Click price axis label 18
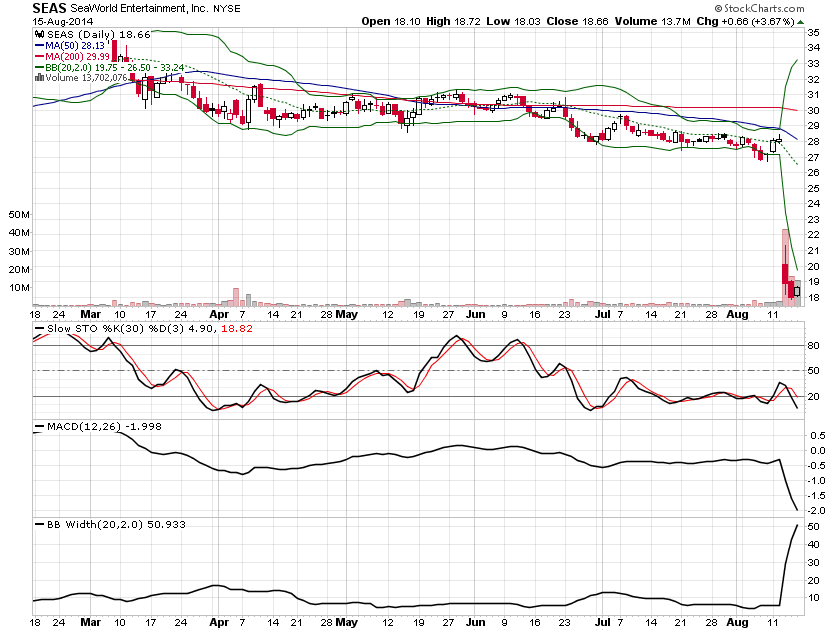This screenshot has height=633, width=840. (x=813, y=298)
